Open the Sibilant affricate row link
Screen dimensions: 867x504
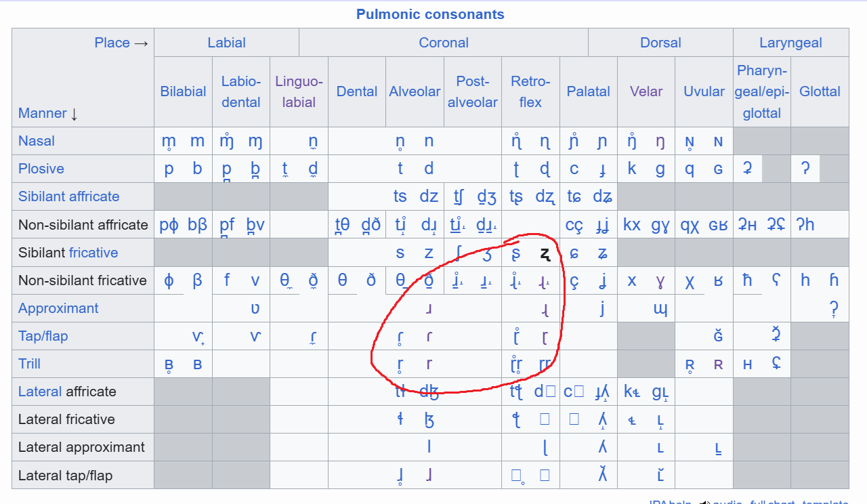point(68,196)
